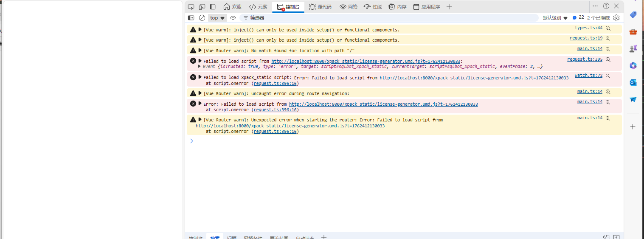644x239 pixels.
Task: Click the live expression eye icon
Action: click(233, 18)
